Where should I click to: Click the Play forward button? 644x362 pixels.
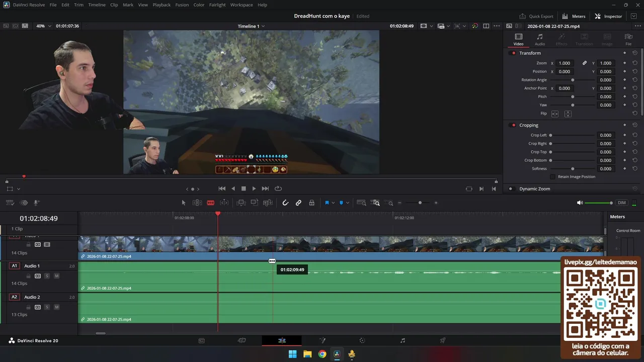254,189
